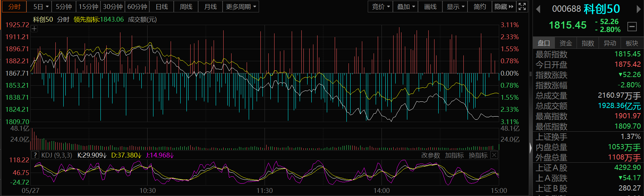The height and width of the screenshot is (196, 644).
Task: Click the minus box beside the price change
Action: tap(632, 26)
